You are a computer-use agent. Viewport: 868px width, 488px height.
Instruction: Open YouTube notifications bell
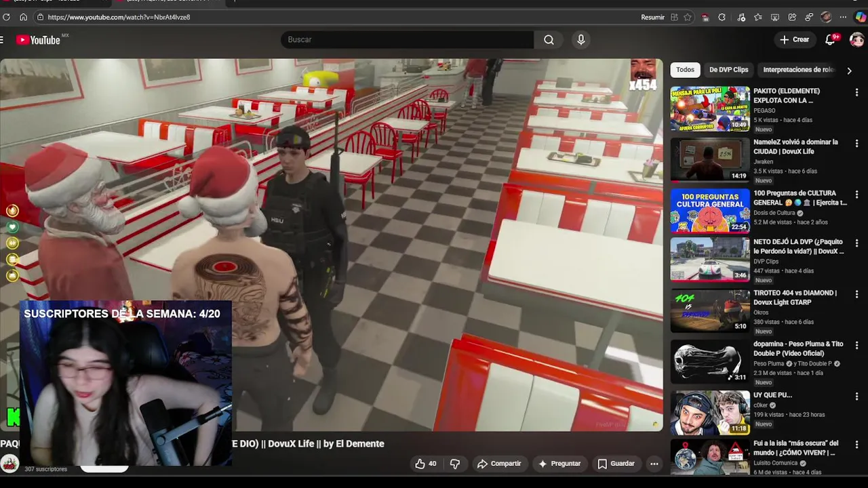pos(830,40)
